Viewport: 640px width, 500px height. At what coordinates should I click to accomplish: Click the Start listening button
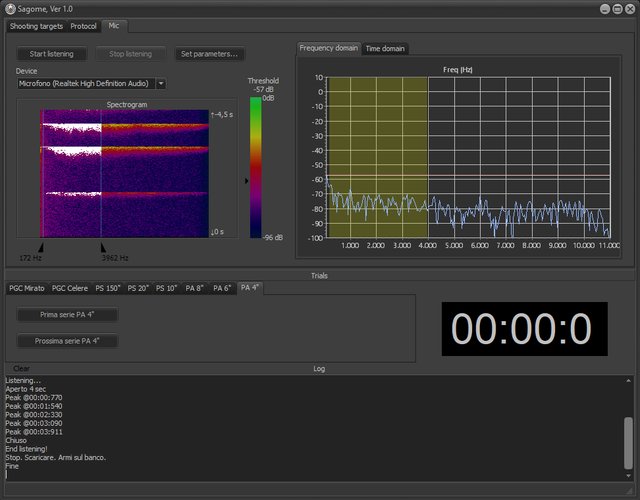[x=51, y=54]
